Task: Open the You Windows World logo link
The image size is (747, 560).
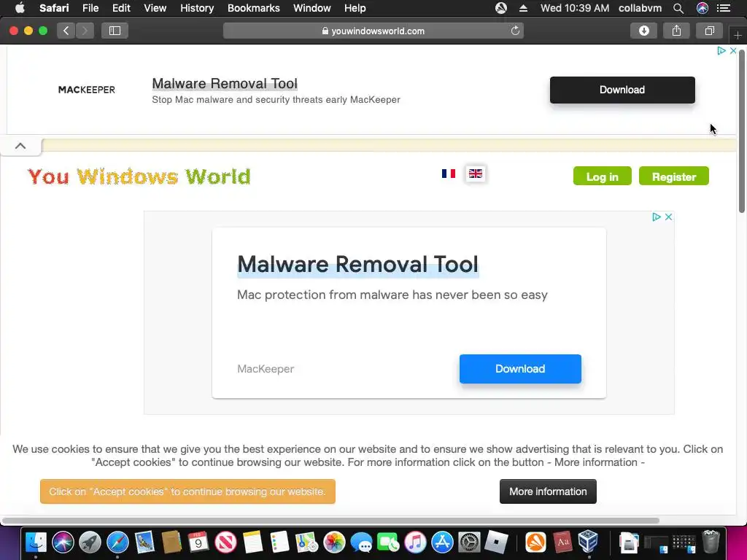Action: pos(139,176)
